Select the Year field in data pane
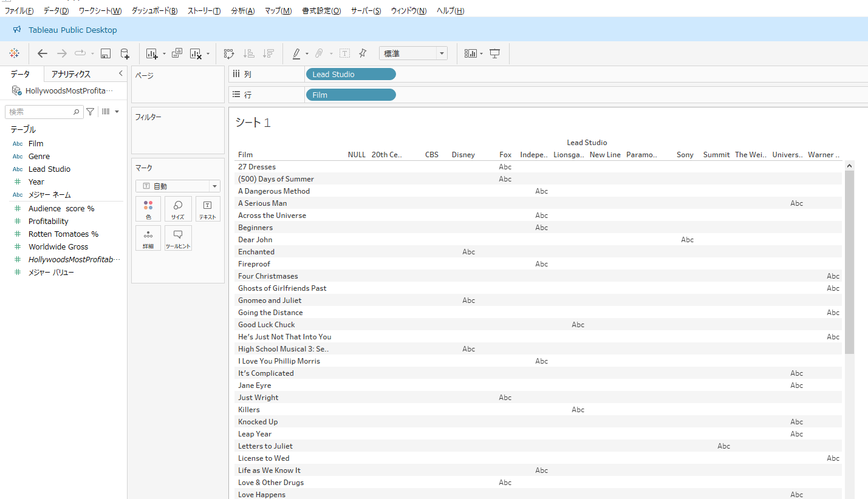Screen dimensions: 868x499 tap(36, 182)
